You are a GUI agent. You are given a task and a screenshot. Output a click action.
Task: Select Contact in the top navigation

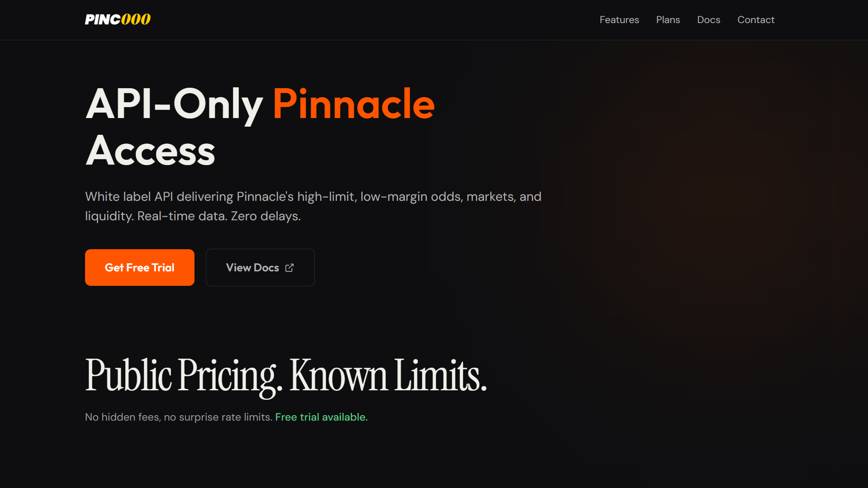click(756, 20)
